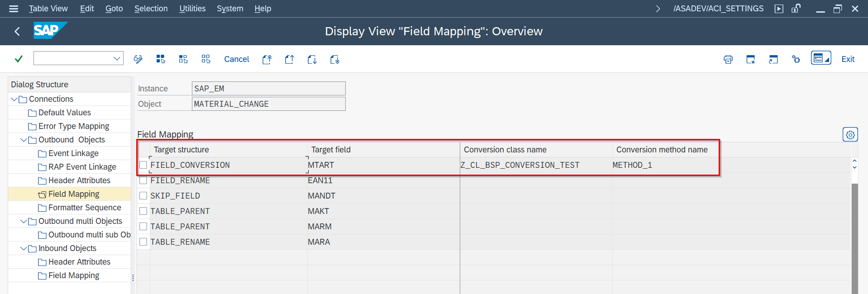This screenshot has height=294, width=868.
Task: Collapse the Inbound Objects node
Action: [x=24, y=248]
